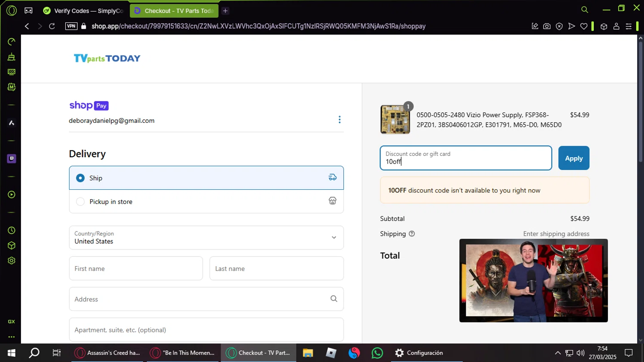Viewport: 644px width, 362px height.
Task: Click the First name field
Action: [x=136, y=268]
